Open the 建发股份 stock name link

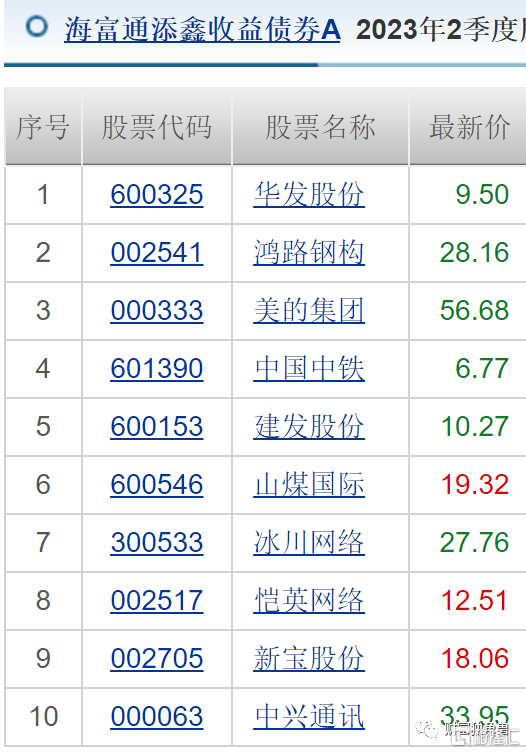point(309,427)
